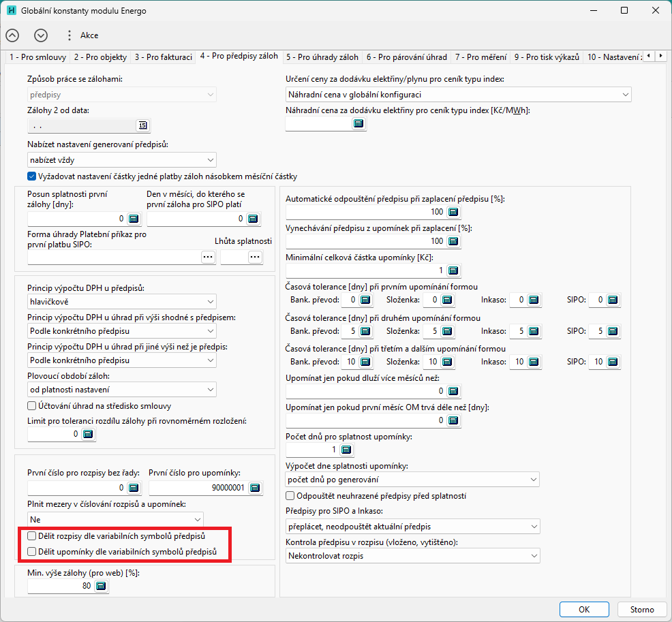The height and width of the screenshot is (622, 672).
Task: Expand Výpočet dne splatnosti upomínky dropdown
Action: pyautogui.click(x=412, y=480)
